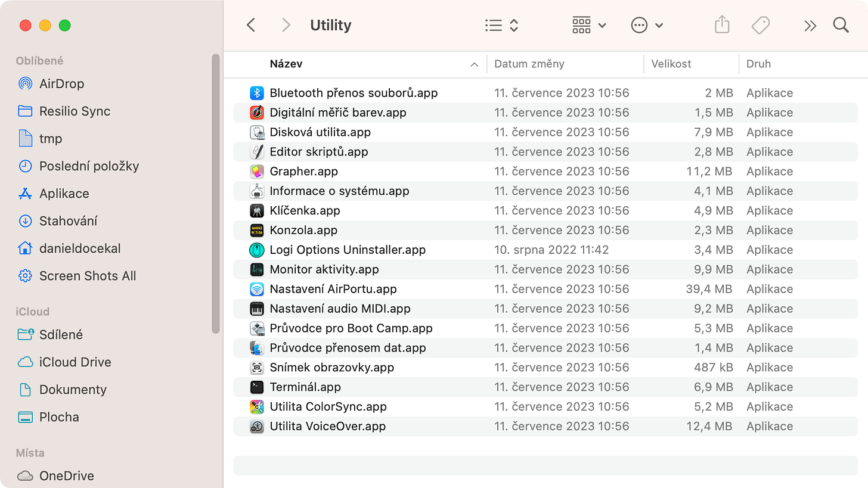Screen dimensions: 868x488
Task: Sort by Název column header
Action: pos(286,64)
